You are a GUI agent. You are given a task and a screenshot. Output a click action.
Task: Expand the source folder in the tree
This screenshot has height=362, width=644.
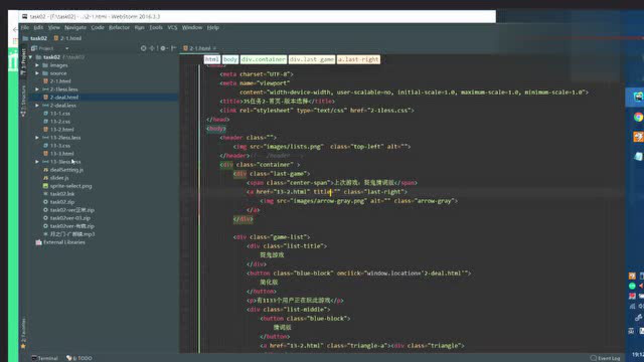click(37, 73)
